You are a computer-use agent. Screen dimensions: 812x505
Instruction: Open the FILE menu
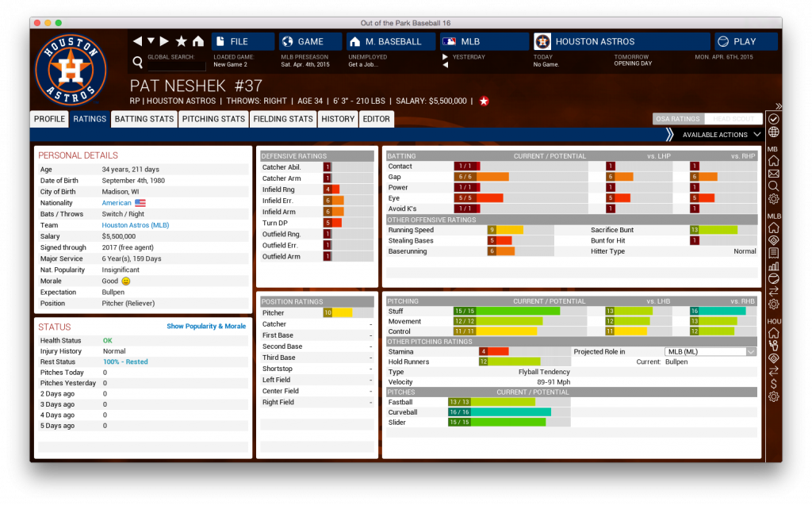(x=243, y=41)
